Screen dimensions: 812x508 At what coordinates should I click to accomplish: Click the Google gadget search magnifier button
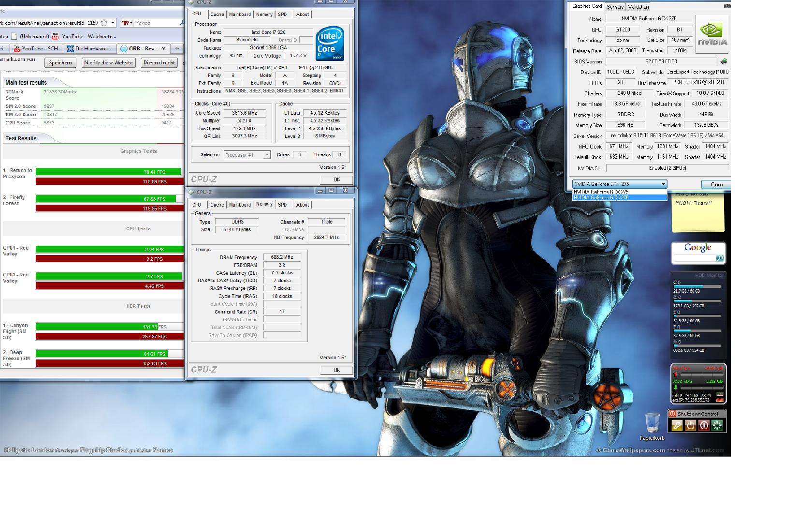click(720, 259)
